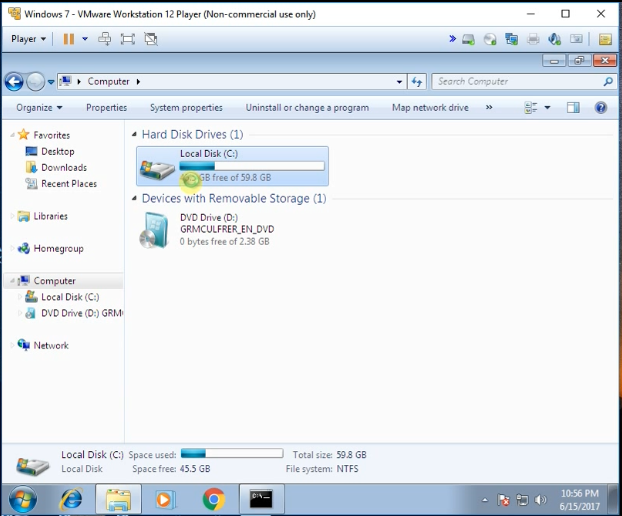Screen dimensions: 622x516
Task: Open Network in navigation pane
Action: pyautogui.click(x=51, y=345)
